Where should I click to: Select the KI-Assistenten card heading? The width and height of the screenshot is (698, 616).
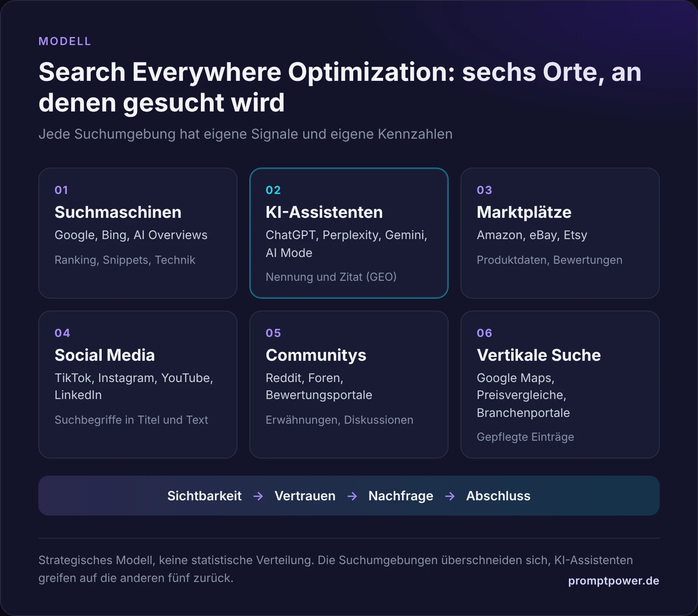coord(324,212)
